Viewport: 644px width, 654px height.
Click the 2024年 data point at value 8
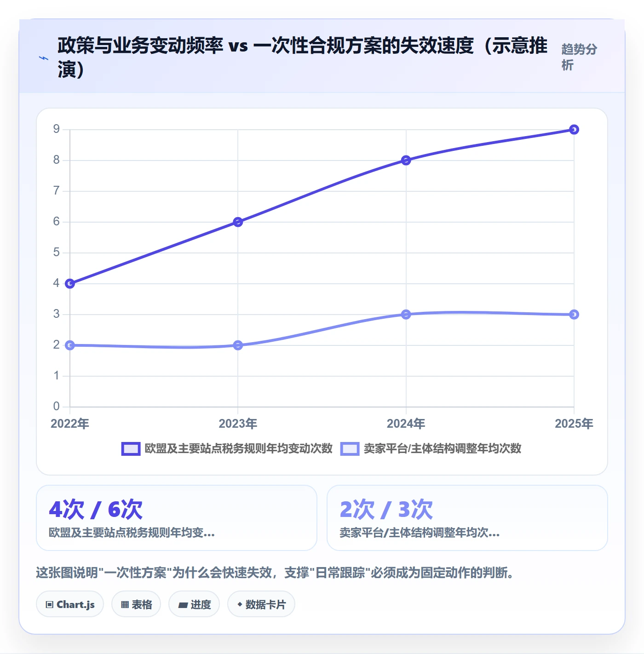[x=406, y=161]
